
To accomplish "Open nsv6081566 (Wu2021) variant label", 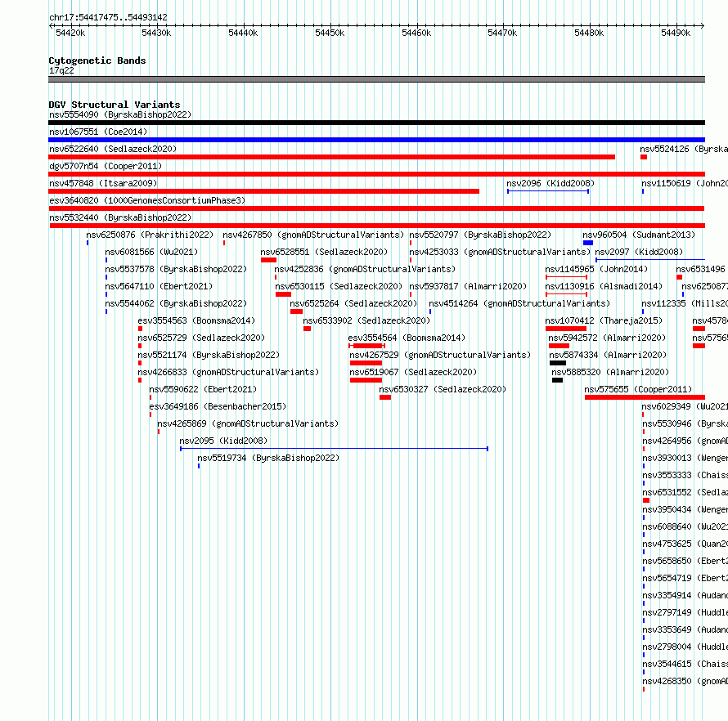I will (x=151, y=252).
